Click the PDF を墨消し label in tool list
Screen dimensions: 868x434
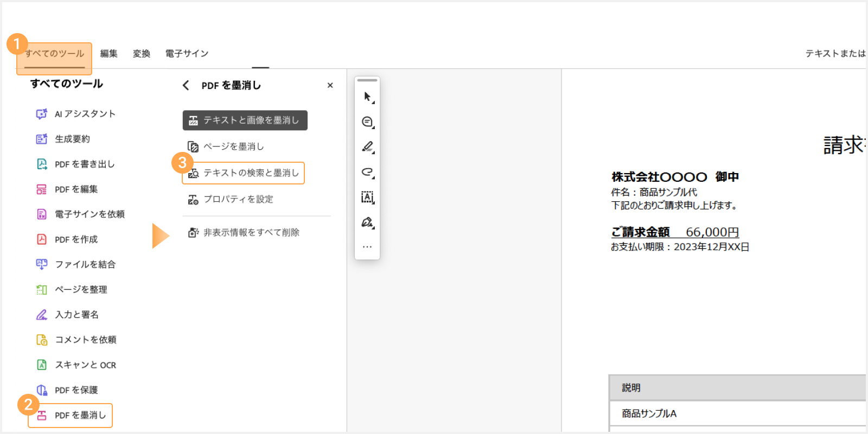tap(80, 415)
